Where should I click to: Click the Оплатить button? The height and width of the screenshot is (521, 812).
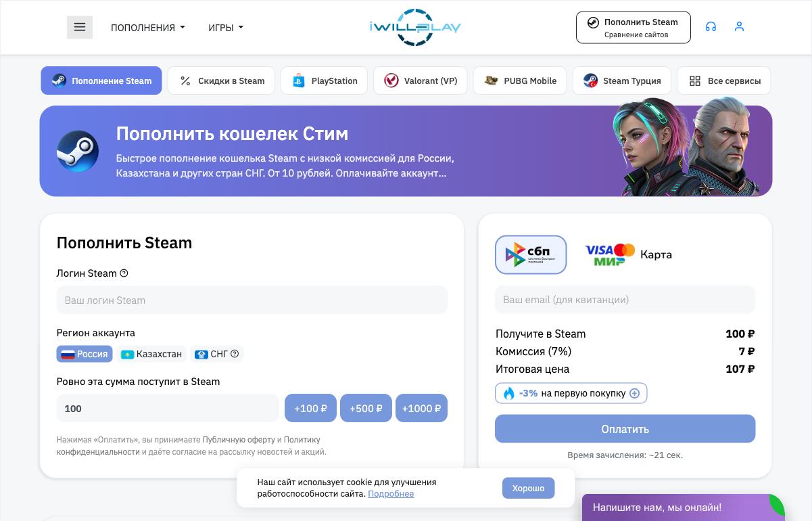(x=625, y=429)
